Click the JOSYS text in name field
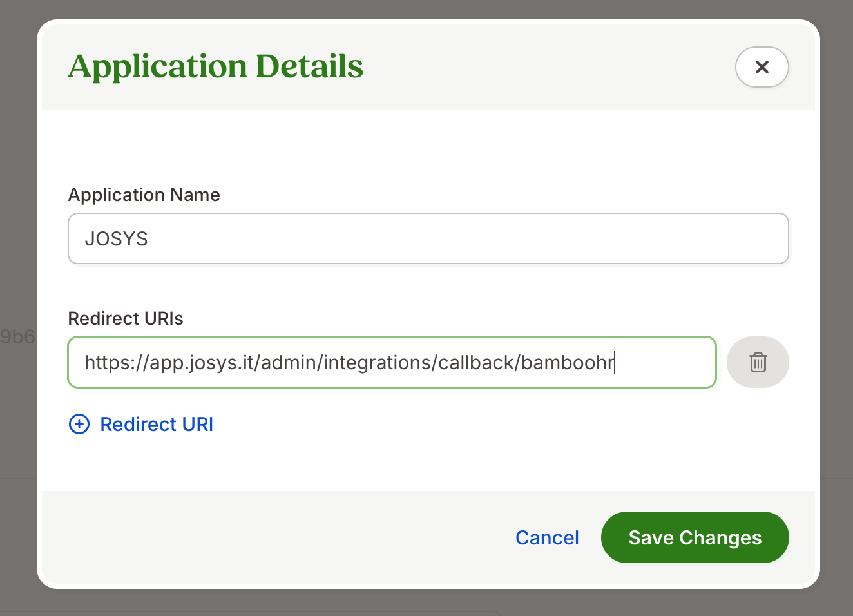This screenshot has width=853, height=616. tap(117, 239)
